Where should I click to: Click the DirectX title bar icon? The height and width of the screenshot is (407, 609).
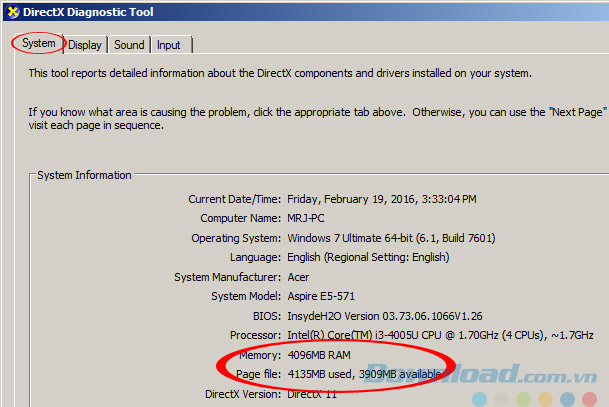click(13, 12)
